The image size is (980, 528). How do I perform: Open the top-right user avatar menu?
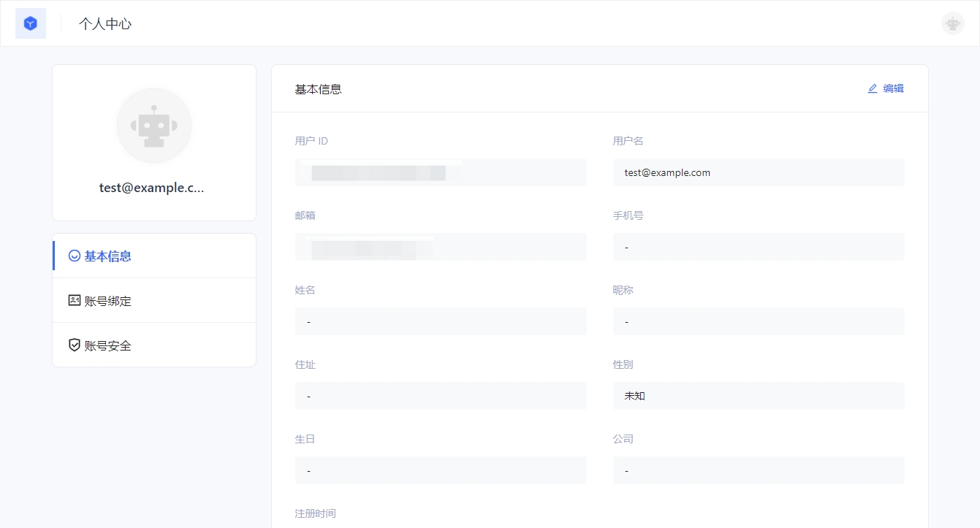coord(952,23)
